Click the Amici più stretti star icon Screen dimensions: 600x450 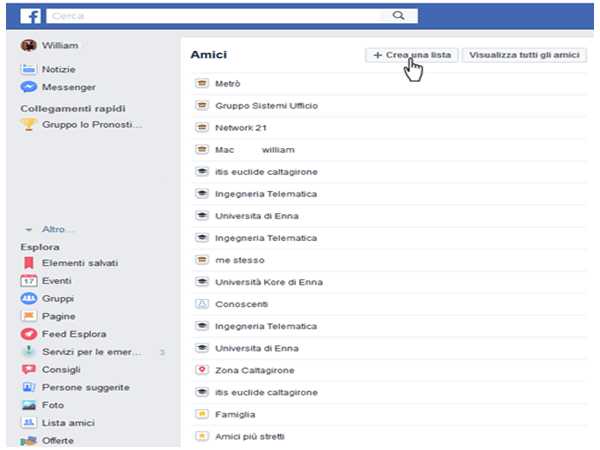(202, 436)
